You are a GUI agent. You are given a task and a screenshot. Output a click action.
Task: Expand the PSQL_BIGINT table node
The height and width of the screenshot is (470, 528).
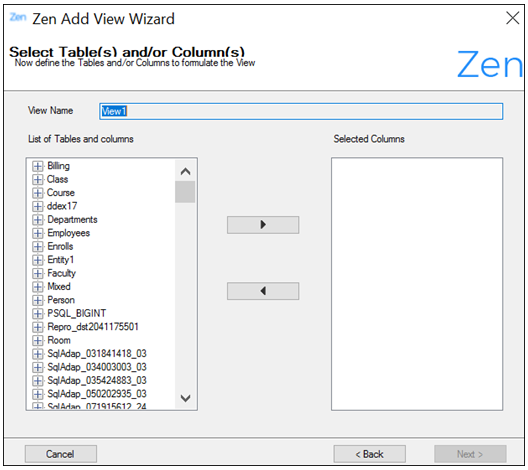(x=38, y=313)
